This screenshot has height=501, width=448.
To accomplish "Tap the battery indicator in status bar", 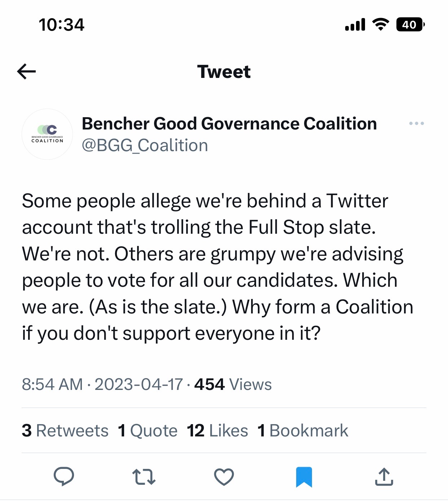I will click(410, 25).
